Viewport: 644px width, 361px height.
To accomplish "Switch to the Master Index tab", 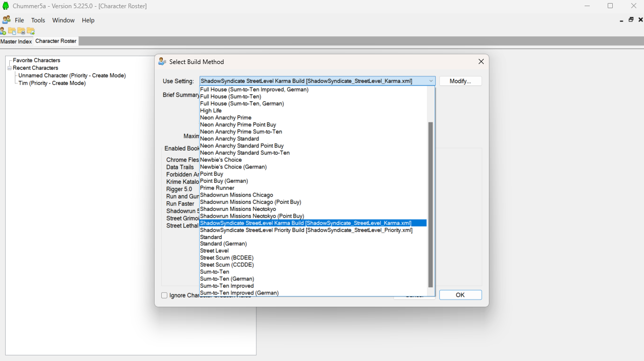I will coord(16,41).
